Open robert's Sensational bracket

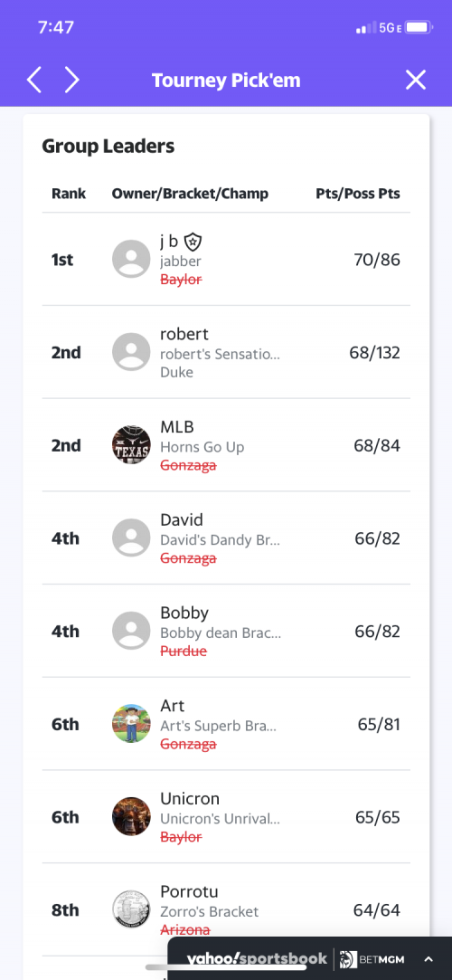tap(220, 355)
